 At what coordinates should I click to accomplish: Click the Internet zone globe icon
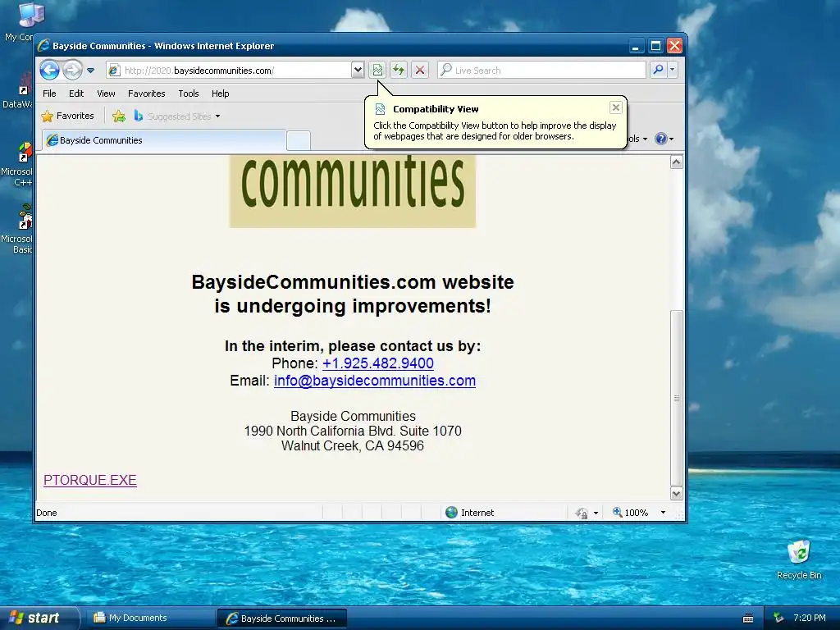(452, 513)
